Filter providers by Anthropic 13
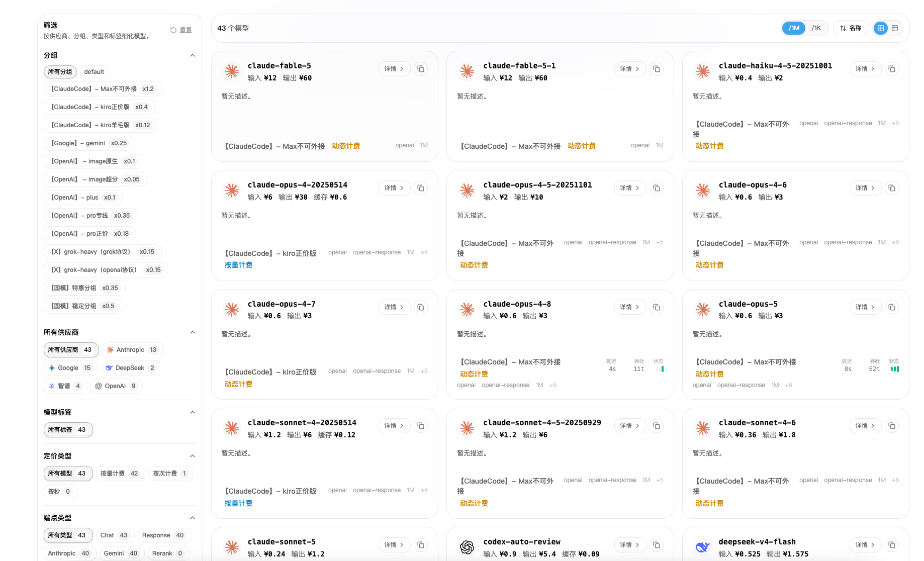The image size is (924, 561). click(133, 350)
